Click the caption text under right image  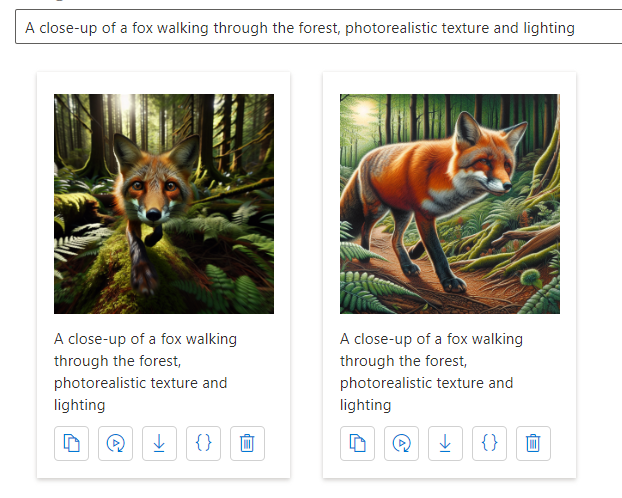coord(431,371)
